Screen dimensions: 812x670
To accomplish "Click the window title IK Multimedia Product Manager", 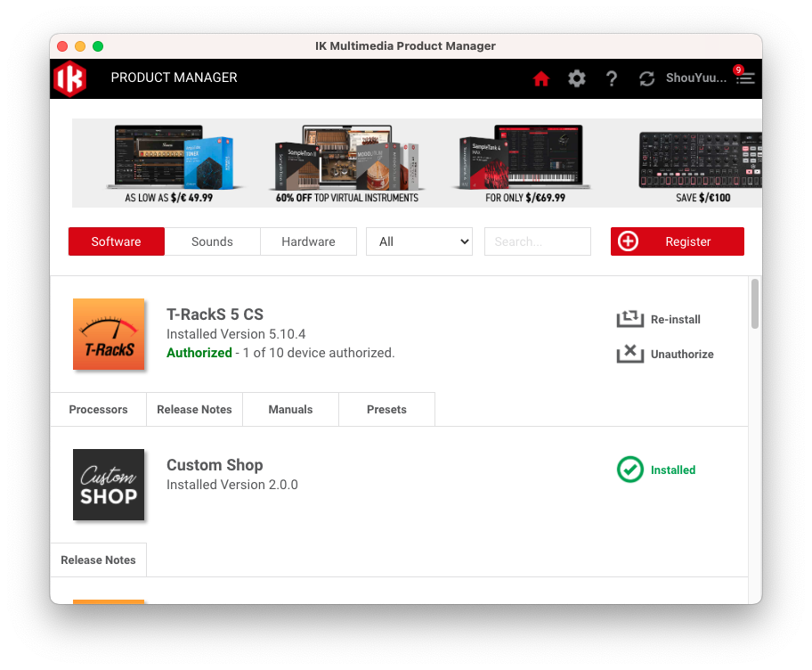I will point(405,46).
